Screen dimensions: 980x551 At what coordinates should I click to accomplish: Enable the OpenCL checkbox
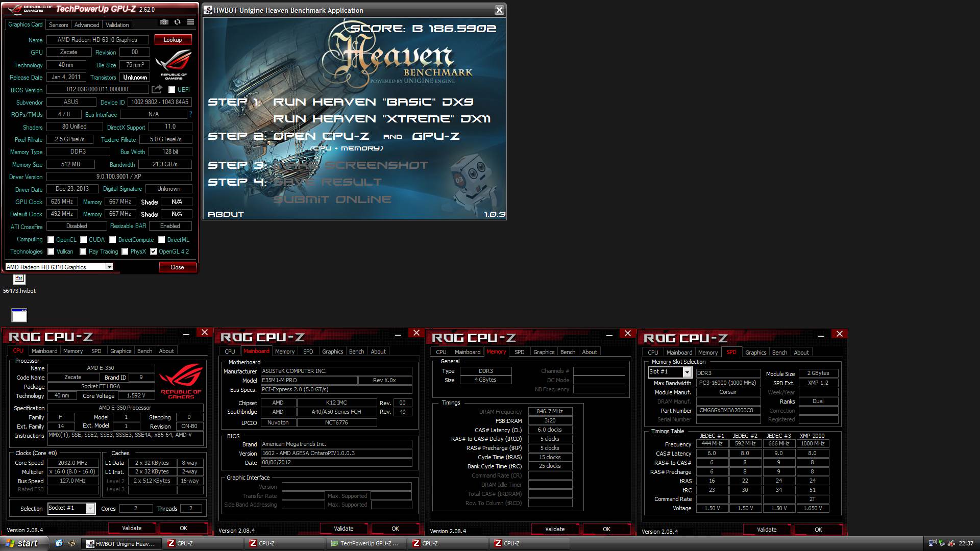pos(51,240)
